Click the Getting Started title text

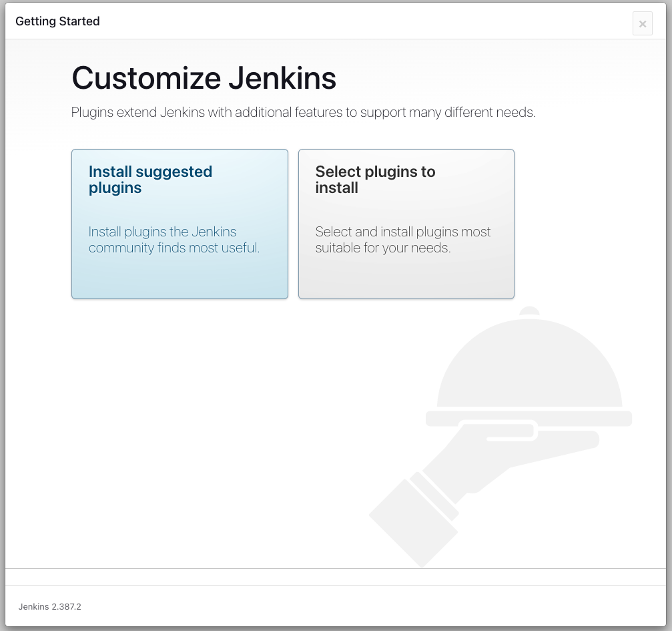[57, 21]
